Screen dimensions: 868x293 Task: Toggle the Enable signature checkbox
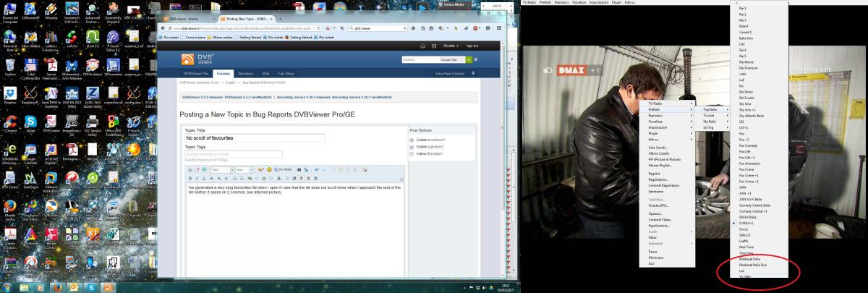pyautogui.click(x=412, y=147)
